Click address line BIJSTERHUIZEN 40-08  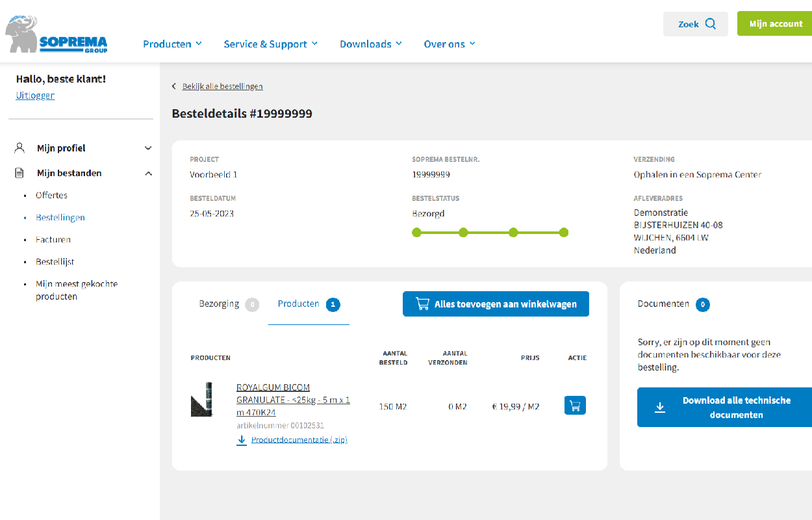coord(678,225)
